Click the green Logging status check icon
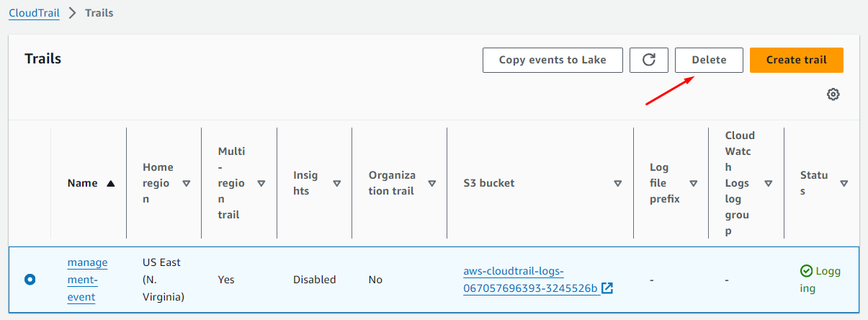Viewport: 868px width, 320px height. (806, 272)
